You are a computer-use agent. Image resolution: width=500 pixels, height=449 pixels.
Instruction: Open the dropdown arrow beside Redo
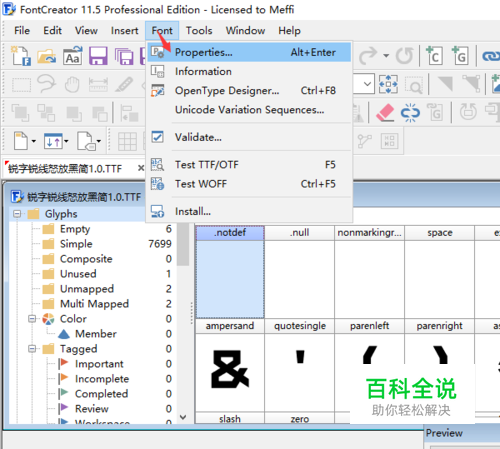[x=386, y=56]
